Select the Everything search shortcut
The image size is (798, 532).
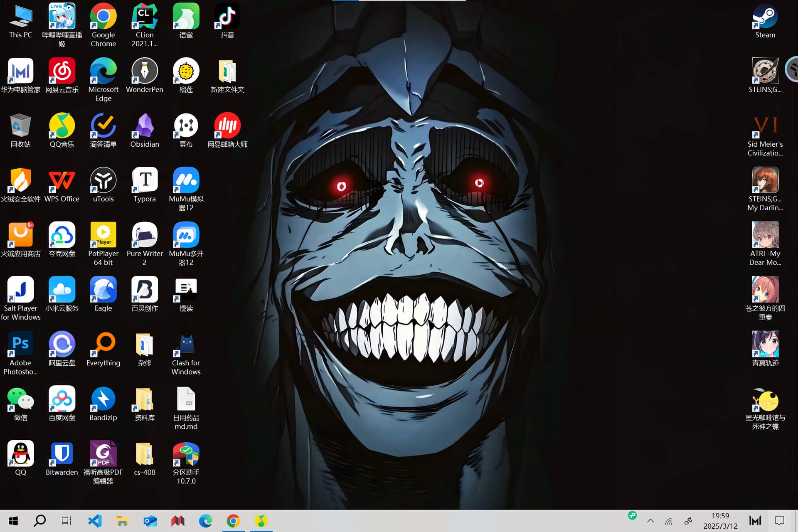point(103,349)
